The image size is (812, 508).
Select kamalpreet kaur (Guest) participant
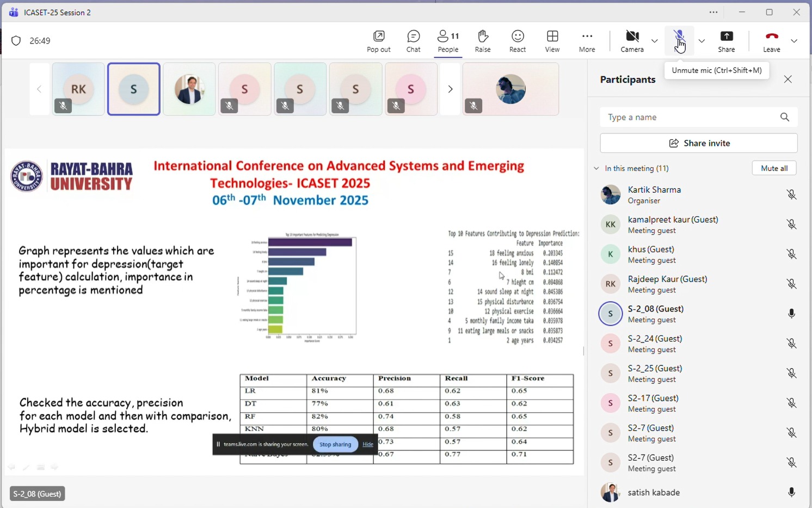(x=699, y=224)
